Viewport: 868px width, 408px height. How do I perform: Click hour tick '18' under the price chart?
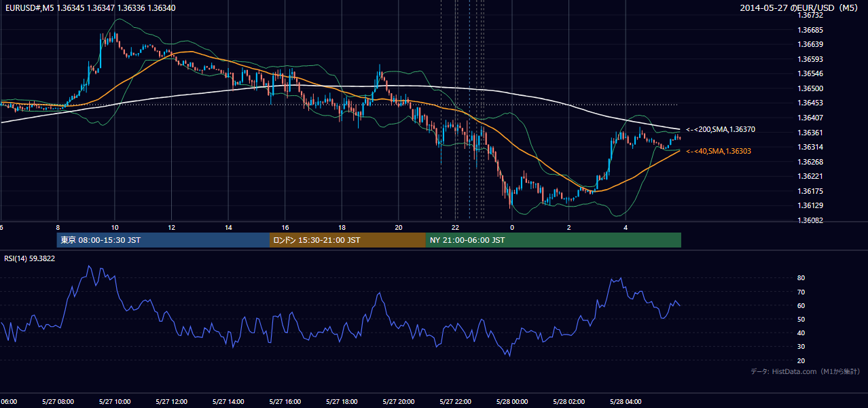[x=342, y=228]
